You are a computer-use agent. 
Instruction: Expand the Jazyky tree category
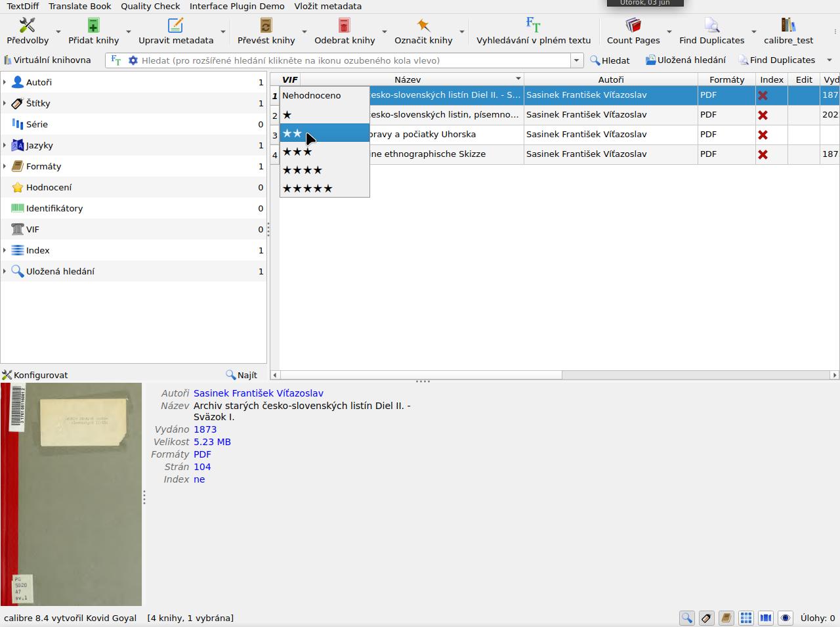tap(5, 145)
